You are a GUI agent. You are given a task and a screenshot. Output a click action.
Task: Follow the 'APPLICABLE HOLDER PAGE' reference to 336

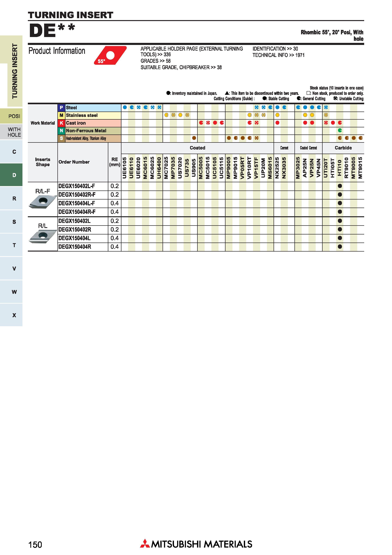tap(192, 51)
